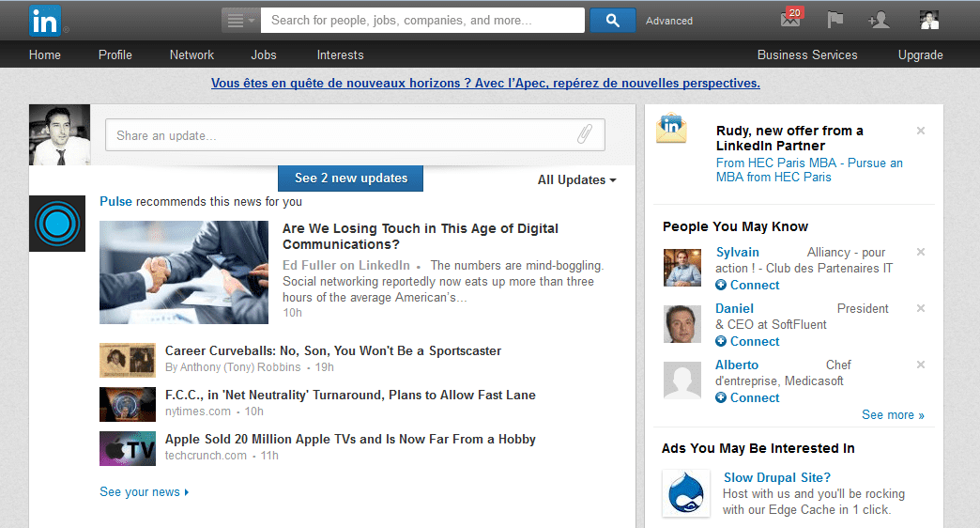980x528 pixels.
Task: Dismiss Daniel suggestion
Action: click(x=921, y=308)
